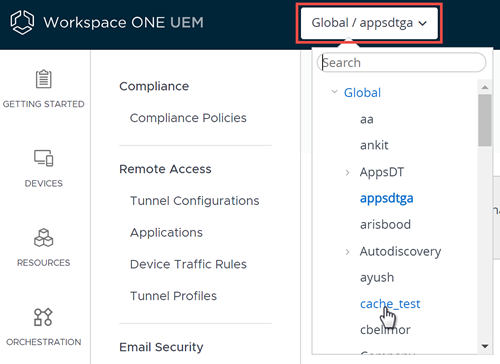Click the organization group Search field

point(401,62)
